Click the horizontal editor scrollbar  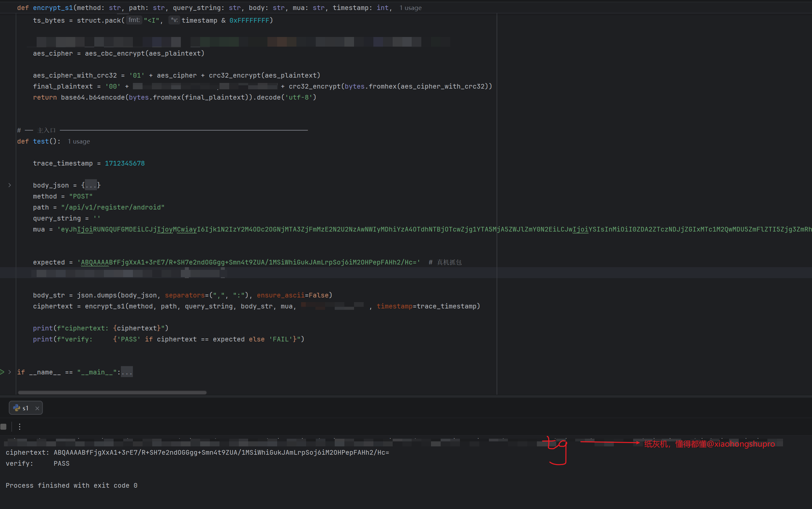[112, 392]
